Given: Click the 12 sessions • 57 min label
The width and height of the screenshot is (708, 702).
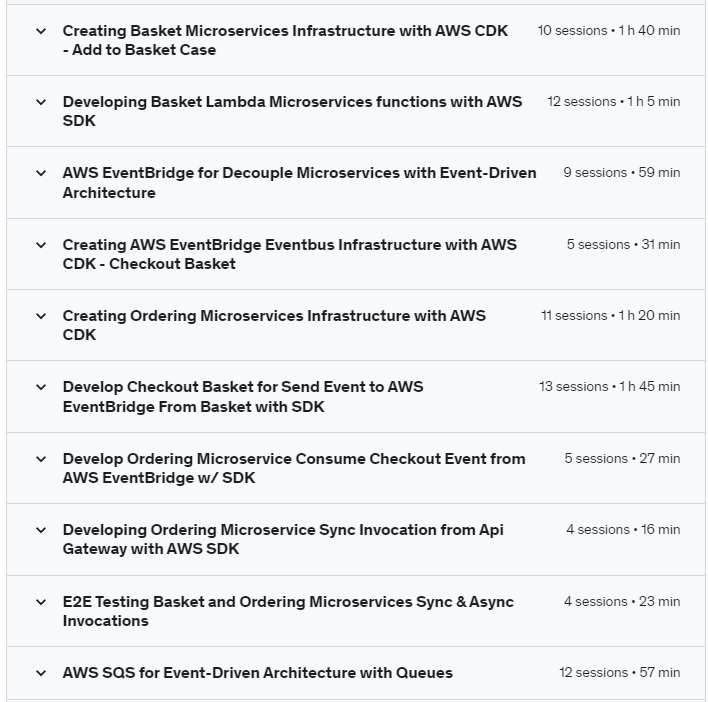Looking at the screenshot, I should click(x=619, y=673).
